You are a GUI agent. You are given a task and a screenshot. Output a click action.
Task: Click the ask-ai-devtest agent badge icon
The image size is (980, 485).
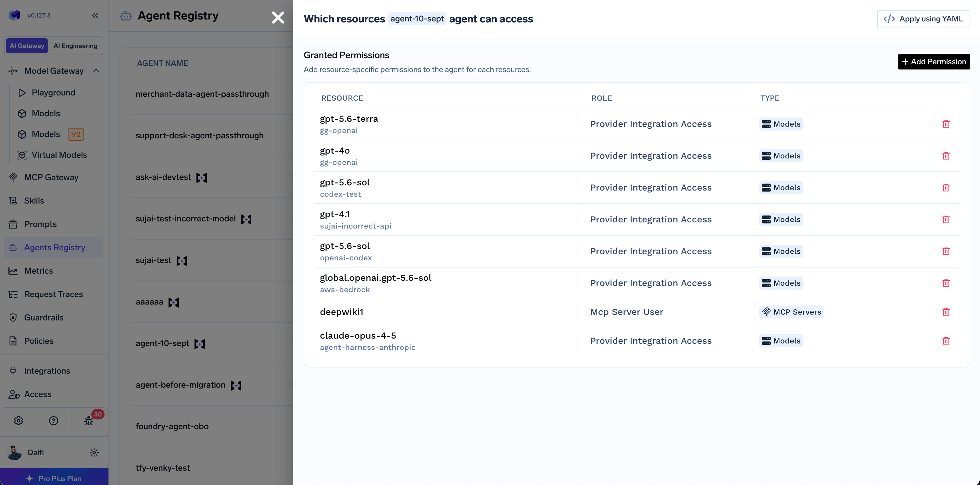202,178
